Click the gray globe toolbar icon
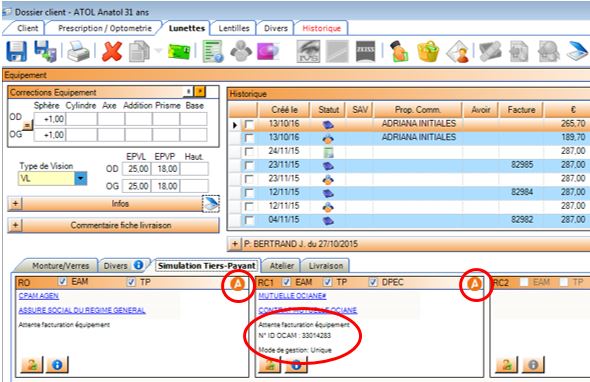The height and width of the screenshot is (382, 590). click(x=548, y=52)
